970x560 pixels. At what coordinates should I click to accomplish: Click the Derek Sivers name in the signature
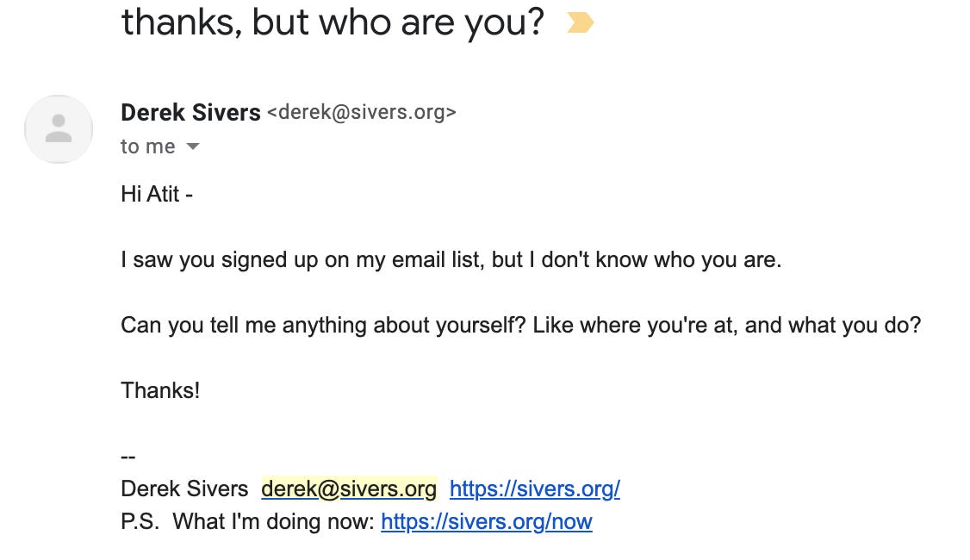coord(184,489)
